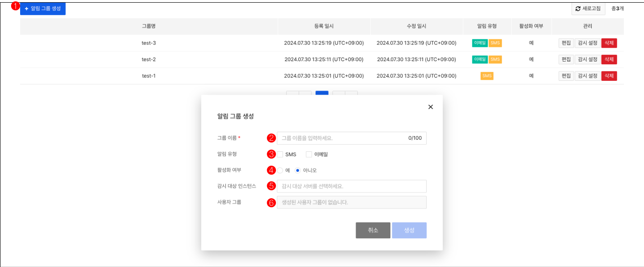Click the 관리 column header
Screen dimensions: 644x267
[588, 26]
